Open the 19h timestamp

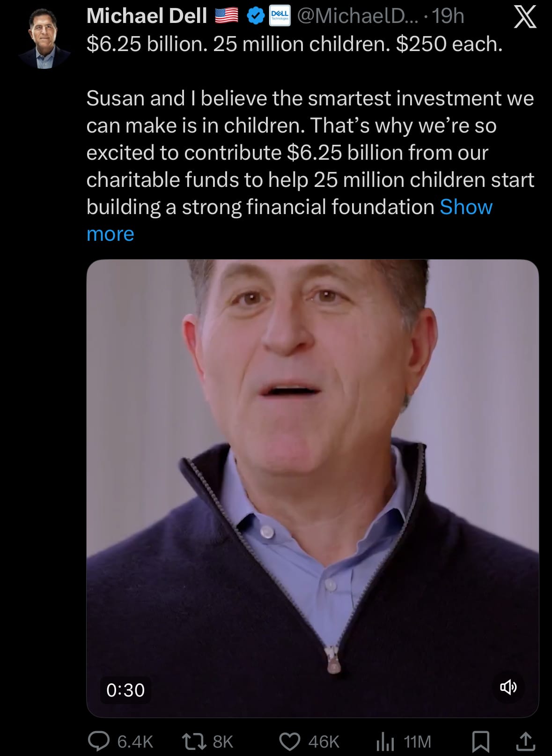point(448,16)
